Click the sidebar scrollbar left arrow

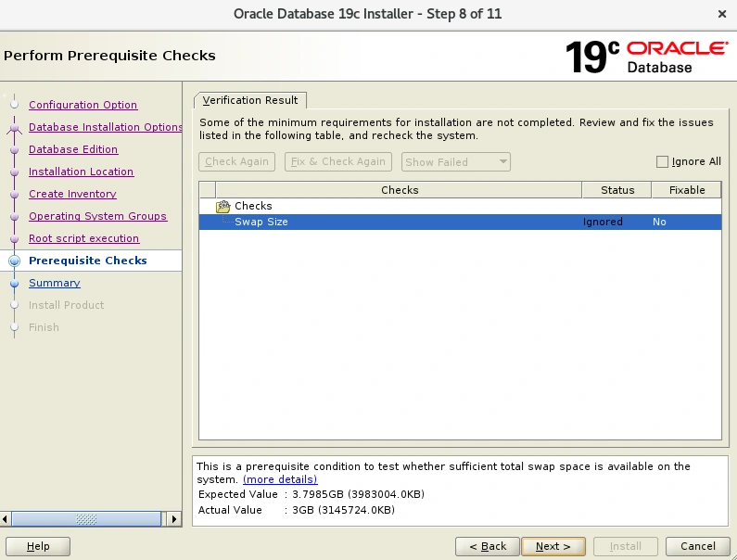(x=5, y=519)
